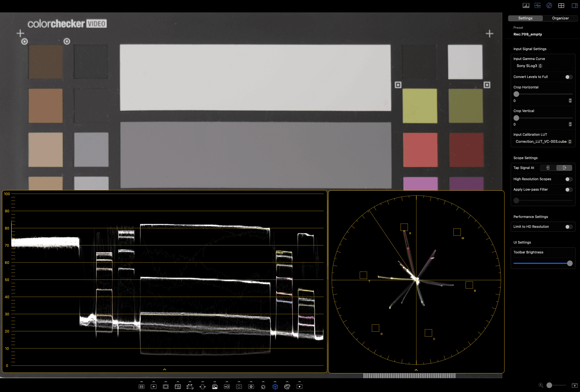Screen dimensions: 580x392
Task: Open the color palette tool
Action: 287,387
